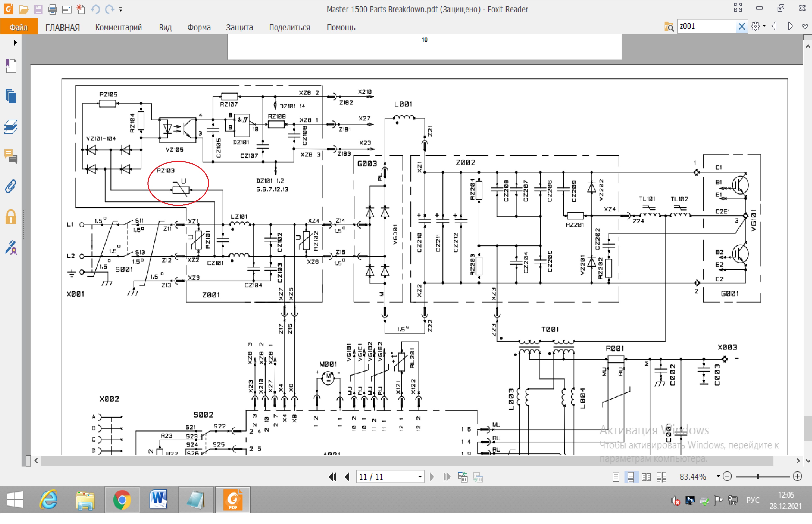The height and width of the screenshot is (524, 812).
Task: Click the muted volume tray icon
Action: (675, 501)
